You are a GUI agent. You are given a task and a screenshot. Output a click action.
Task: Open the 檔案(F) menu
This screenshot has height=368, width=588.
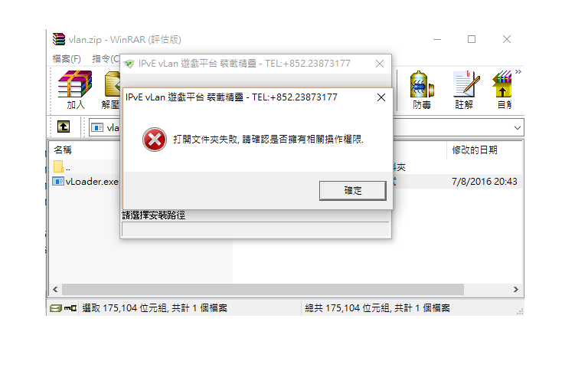tap(67, 59)
